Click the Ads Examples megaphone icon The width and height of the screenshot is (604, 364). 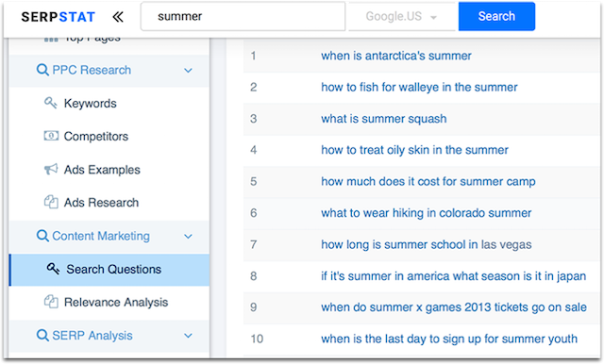pos(51,169)
